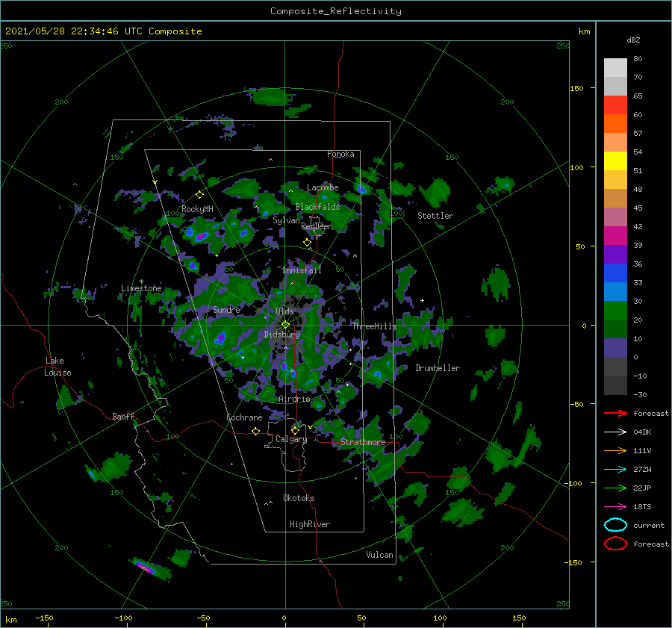Click the red forecast ellipse icon
The image size is (672, 628).
tap(615, 544)
